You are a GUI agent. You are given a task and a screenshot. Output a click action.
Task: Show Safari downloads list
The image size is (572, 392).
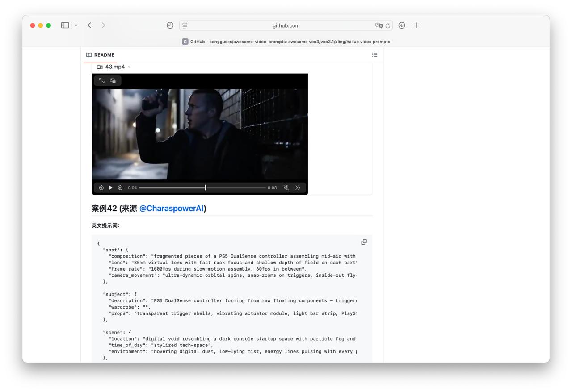(402, 25)
